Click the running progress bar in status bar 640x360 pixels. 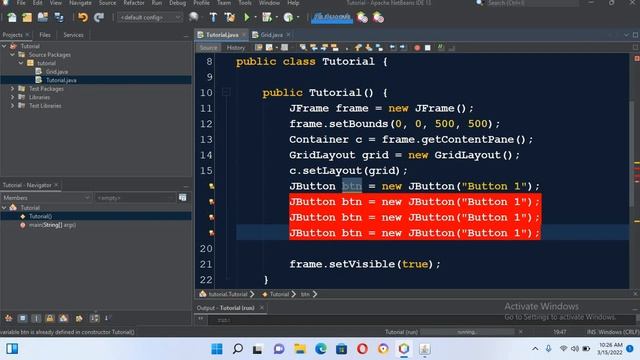(467, 332)
